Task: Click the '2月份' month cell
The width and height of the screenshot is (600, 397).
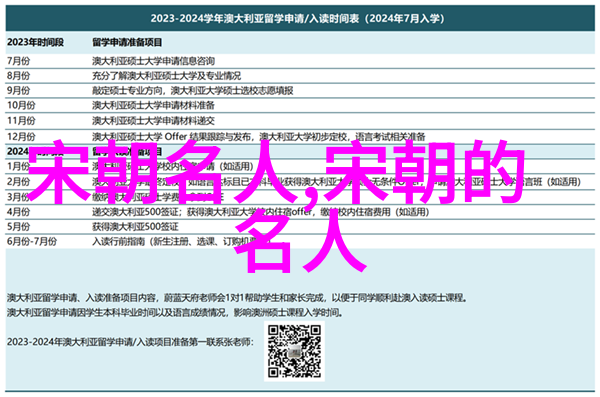Action: [x=18, y=181]
